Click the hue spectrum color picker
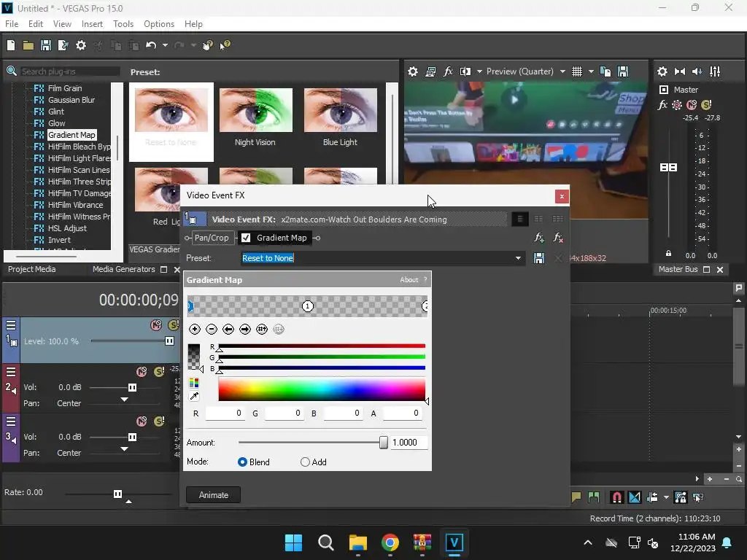Screen dimensions: 747x560 pyautogui.click(x=322, y=390)
